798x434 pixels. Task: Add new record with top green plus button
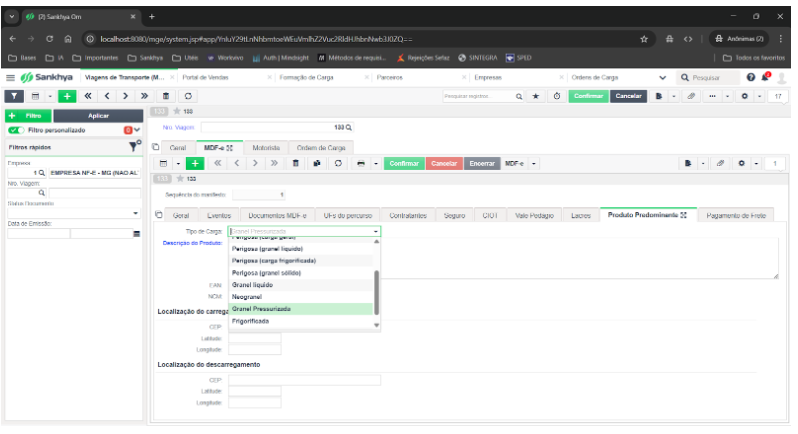[67, 96]
